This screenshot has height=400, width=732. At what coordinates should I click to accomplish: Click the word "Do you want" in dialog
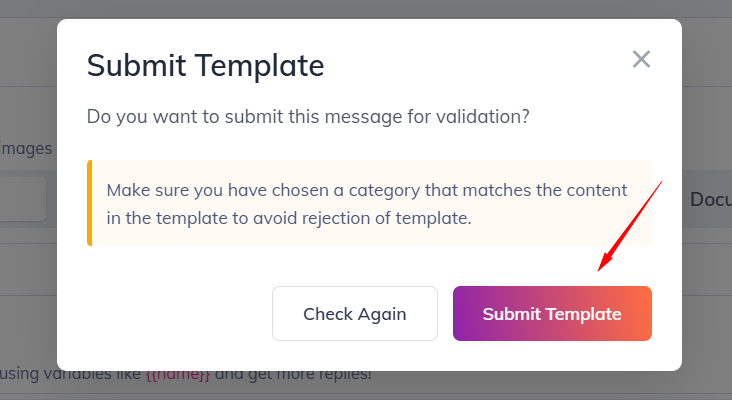coord(133,117)
